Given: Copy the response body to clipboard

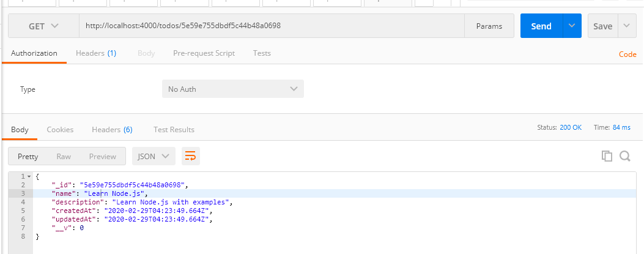Looking at the screenshot, I should point(607,156).
